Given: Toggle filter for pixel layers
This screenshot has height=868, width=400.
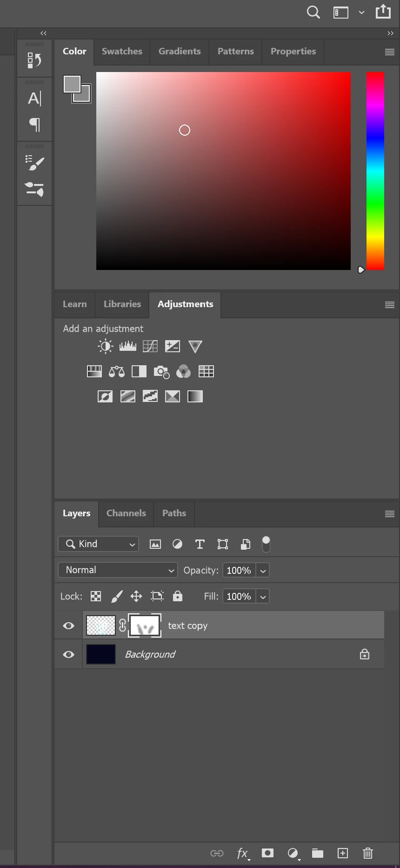Looking at the screenshot, I should (x=155, y=544).
